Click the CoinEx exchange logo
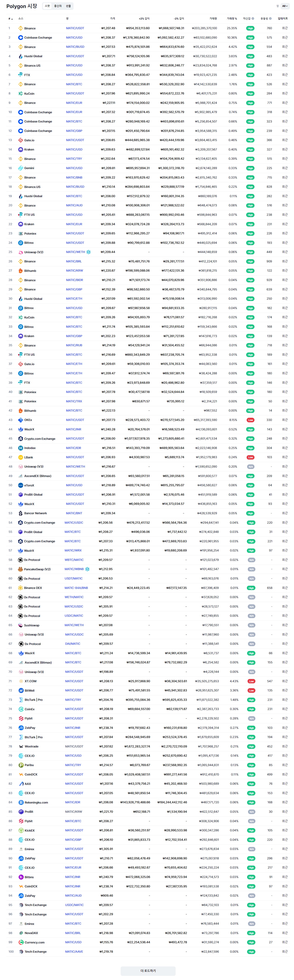294x980 pixels. [21, 709]
